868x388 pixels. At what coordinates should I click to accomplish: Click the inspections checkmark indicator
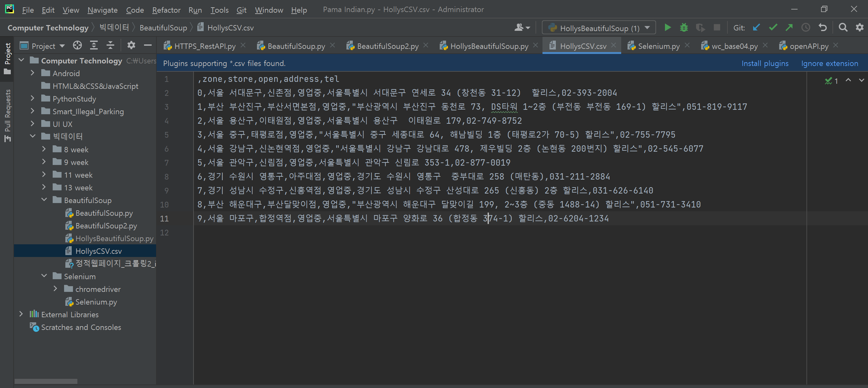pyautogui.click(x=831, y=81)
